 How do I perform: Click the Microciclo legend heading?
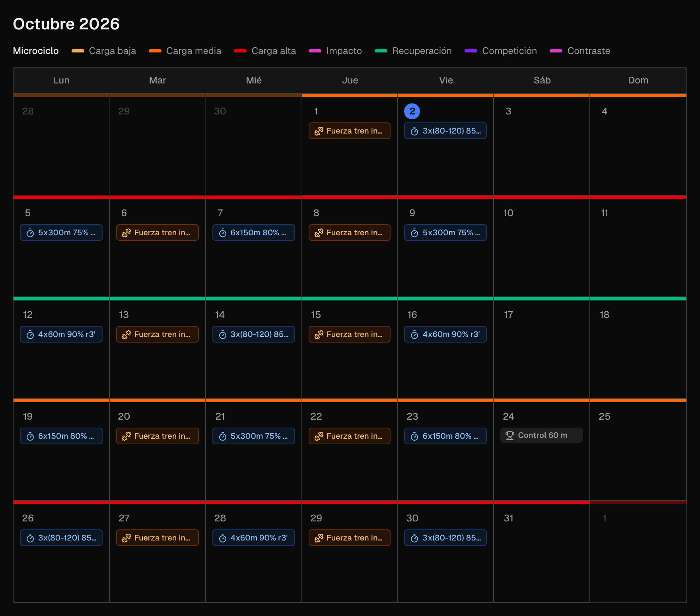[36, 51]
